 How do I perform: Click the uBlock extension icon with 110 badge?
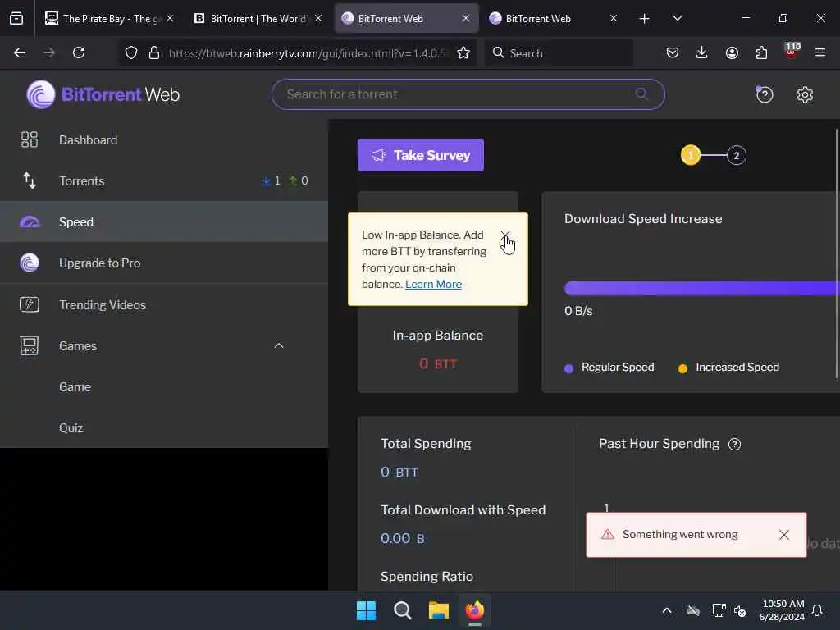[x=792, y=51]
